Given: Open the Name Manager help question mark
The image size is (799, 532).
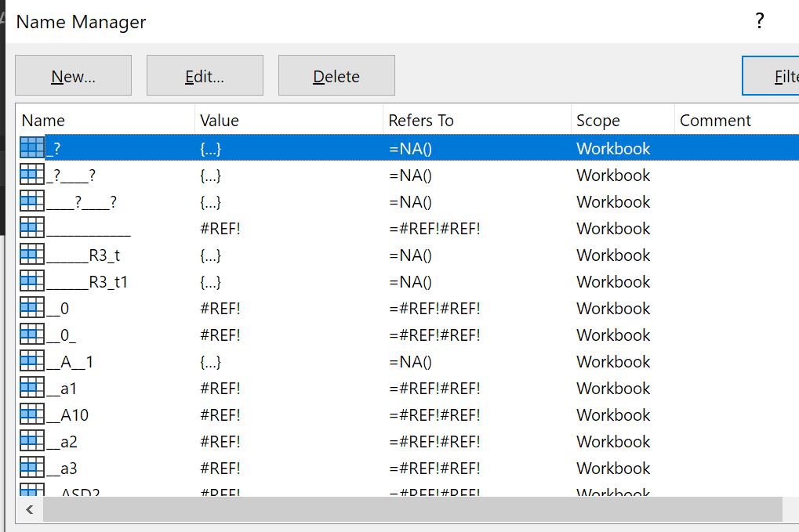Looking at the screenshot, I should point(759,22).
